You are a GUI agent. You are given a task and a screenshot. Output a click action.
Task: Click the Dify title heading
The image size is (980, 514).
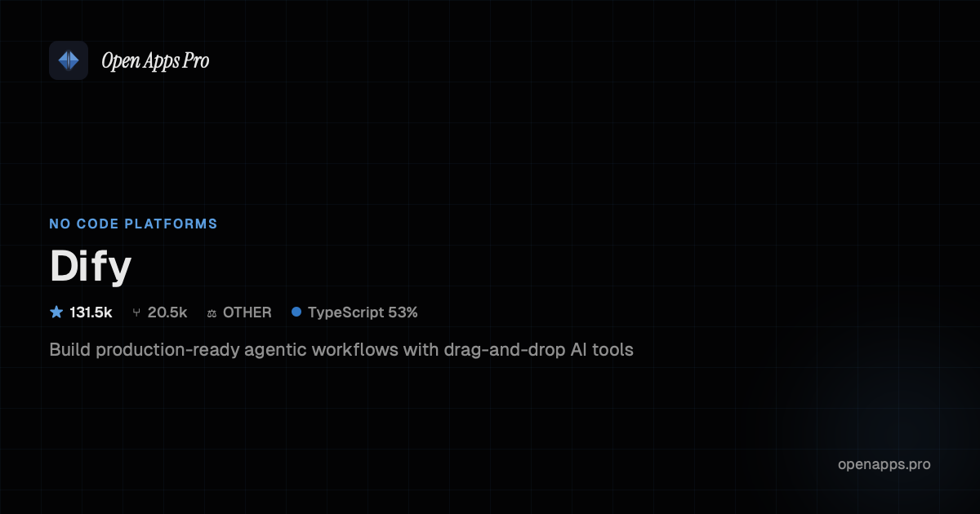[91, 265]
